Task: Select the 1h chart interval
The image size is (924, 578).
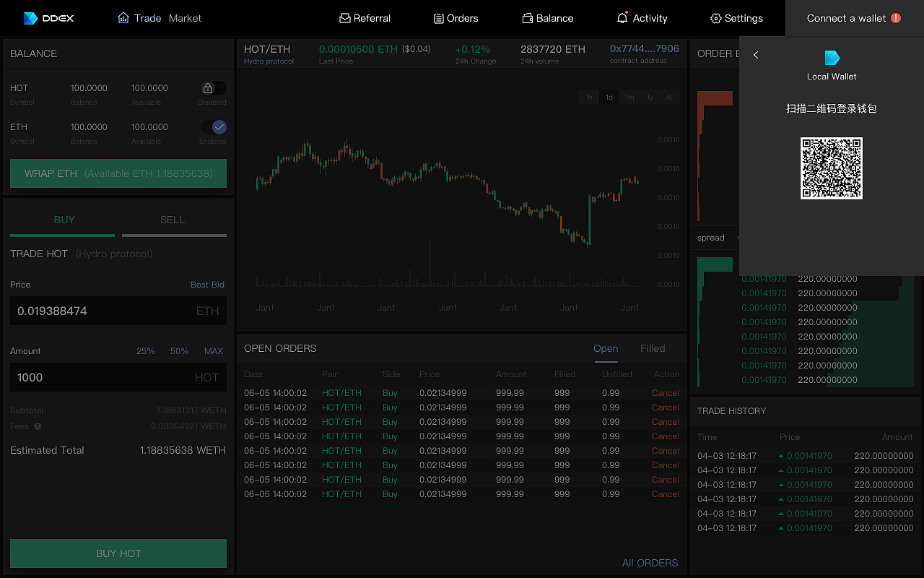Action: (x=589, y=97)
